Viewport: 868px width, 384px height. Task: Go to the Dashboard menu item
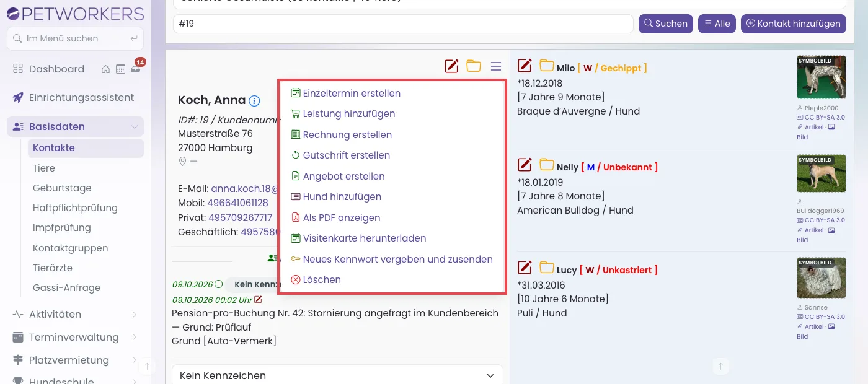pos(56,69)
